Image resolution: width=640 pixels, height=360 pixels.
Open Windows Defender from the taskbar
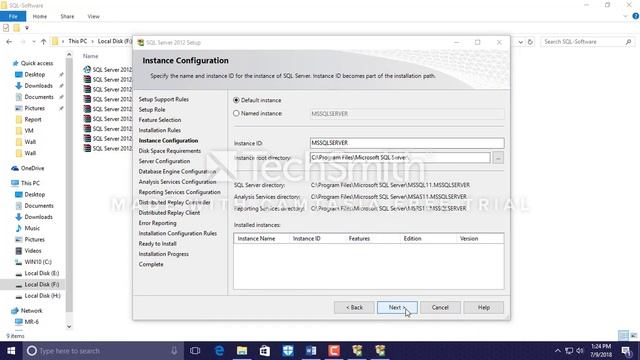click(288, 351)
